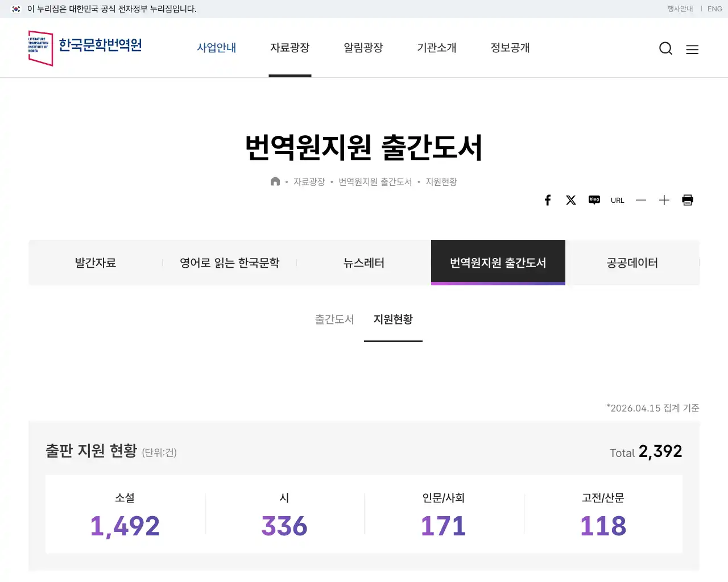Click 번역원지원 출간도서 in the breadcrumb
The width and height of the screenshot is (728, 582).
pos(375,182)
